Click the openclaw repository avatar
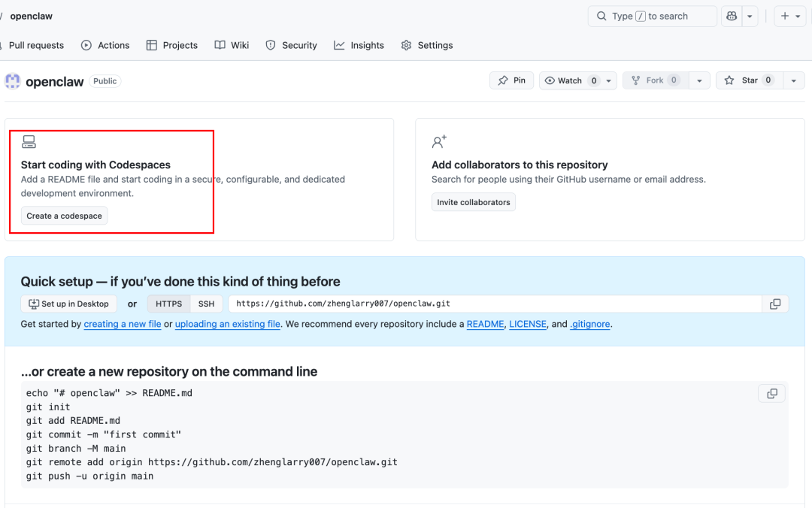The height and width of the screenshot is (508, 812). (x=13, y=81)
